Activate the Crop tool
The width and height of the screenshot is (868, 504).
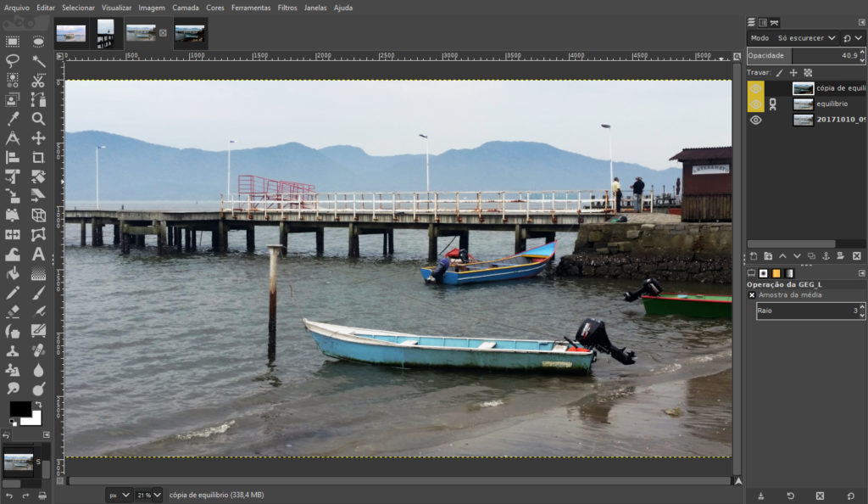pos(38,157)
